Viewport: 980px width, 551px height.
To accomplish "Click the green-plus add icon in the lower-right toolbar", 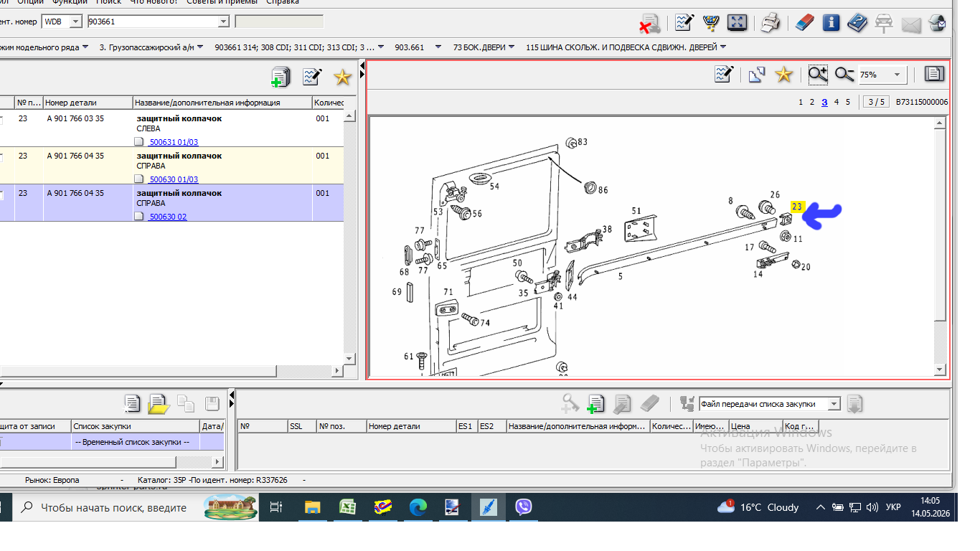I will [x=595, y=404].
